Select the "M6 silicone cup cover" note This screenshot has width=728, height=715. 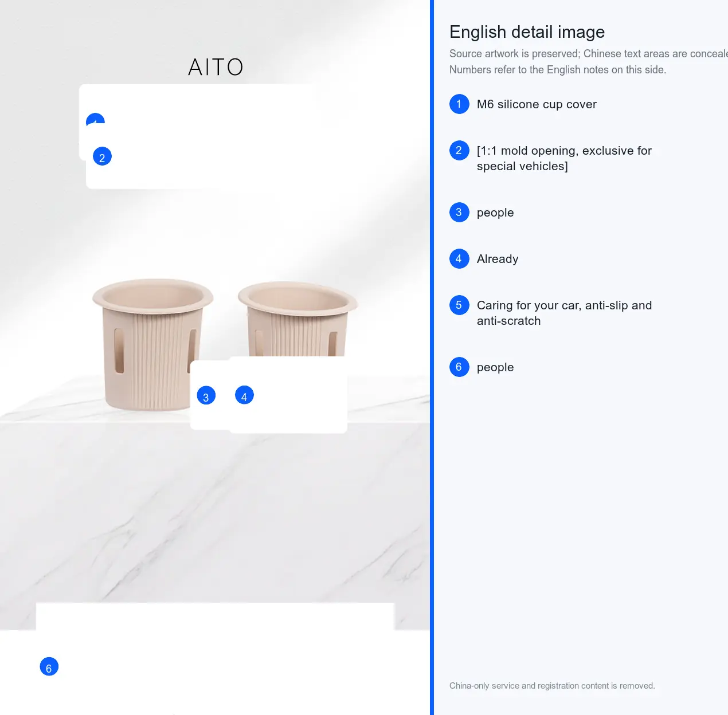click(537, 104)
